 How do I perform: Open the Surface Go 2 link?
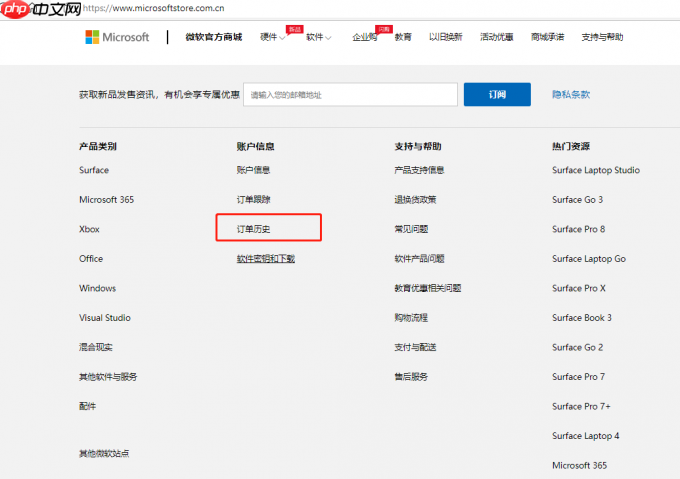click(577, 347)
